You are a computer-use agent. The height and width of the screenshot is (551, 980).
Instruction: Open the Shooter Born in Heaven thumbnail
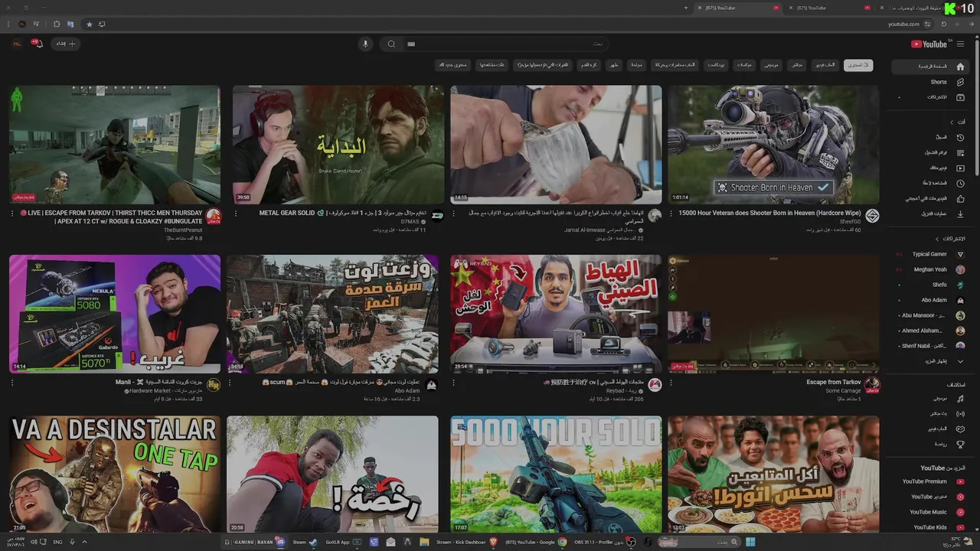click(773, 145)
